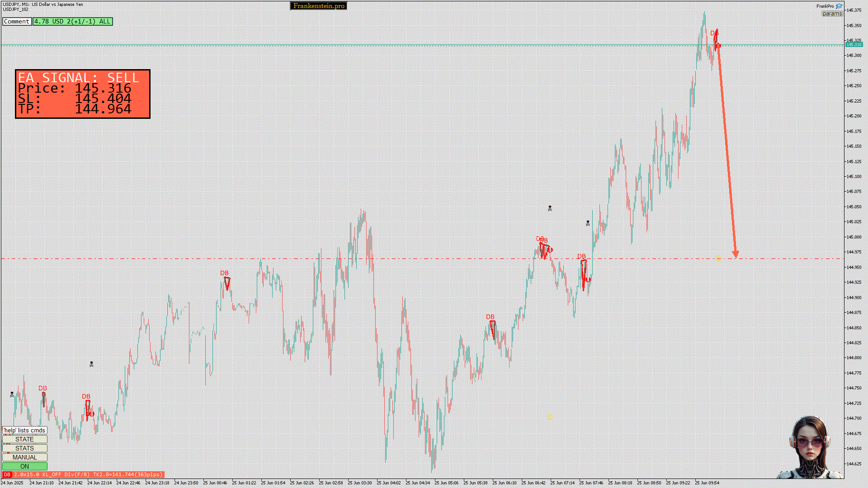The width and height of the screenshot is (868, 488).
Task: Expand the STATS panel
Action: pos(24,448)
